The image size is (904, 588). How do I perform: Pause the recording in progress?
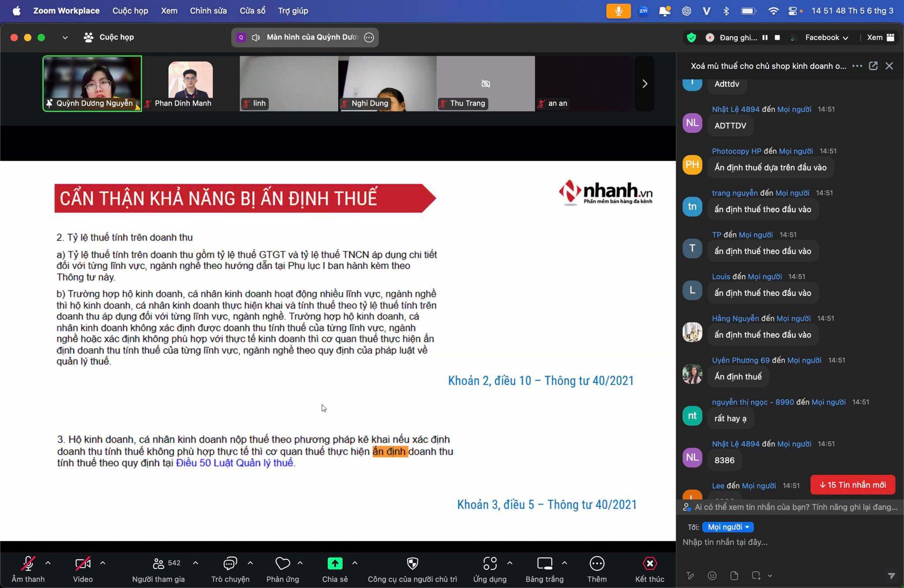(x=765, y=38)
